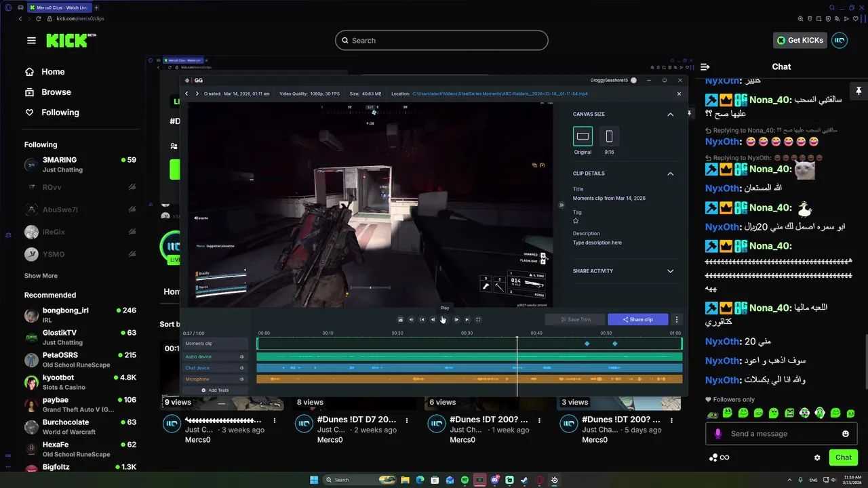Click in the Kick Search field
868x488 pixels.
click(441, 40)
